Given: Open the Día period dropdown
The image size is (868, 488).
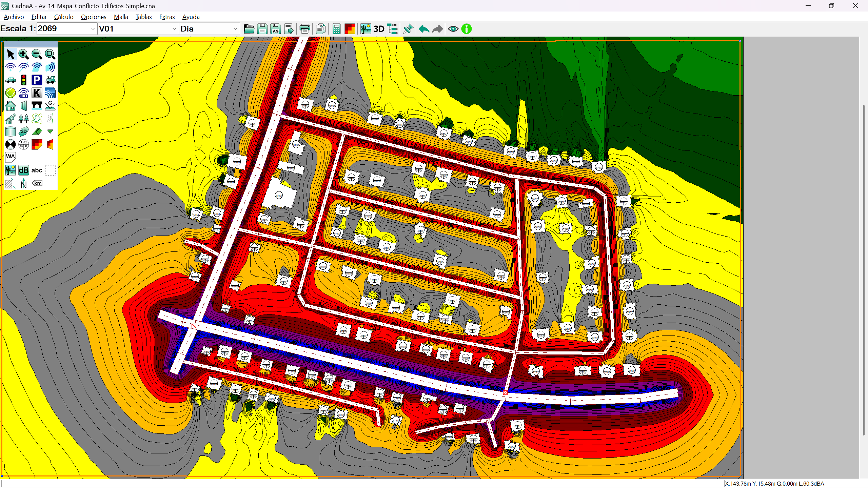Looking at the screenshot, I should pos(235,29).
